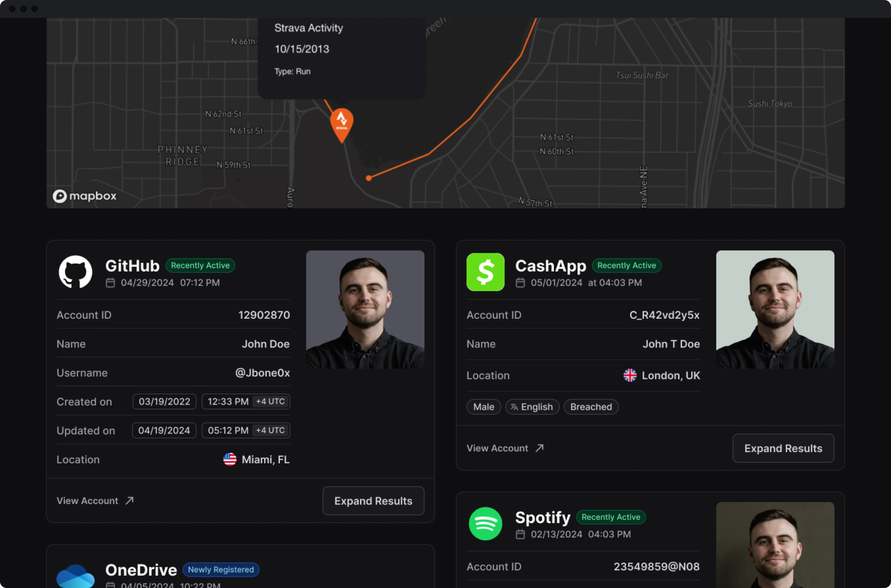Open the Updated on time field 05:12 PM
The image size is (891, 588).
click(x=228, y=430)
